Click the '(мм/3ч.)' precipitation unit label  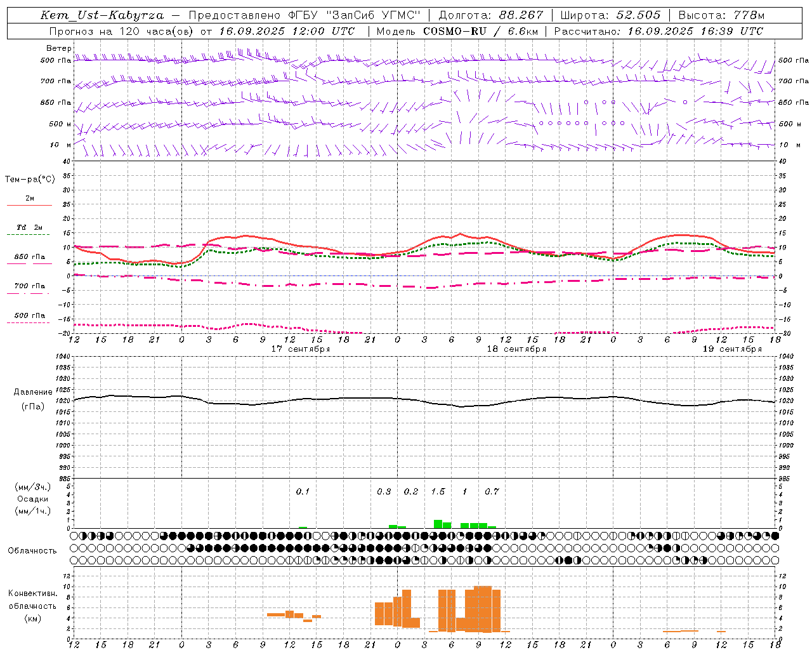(33, 487)
